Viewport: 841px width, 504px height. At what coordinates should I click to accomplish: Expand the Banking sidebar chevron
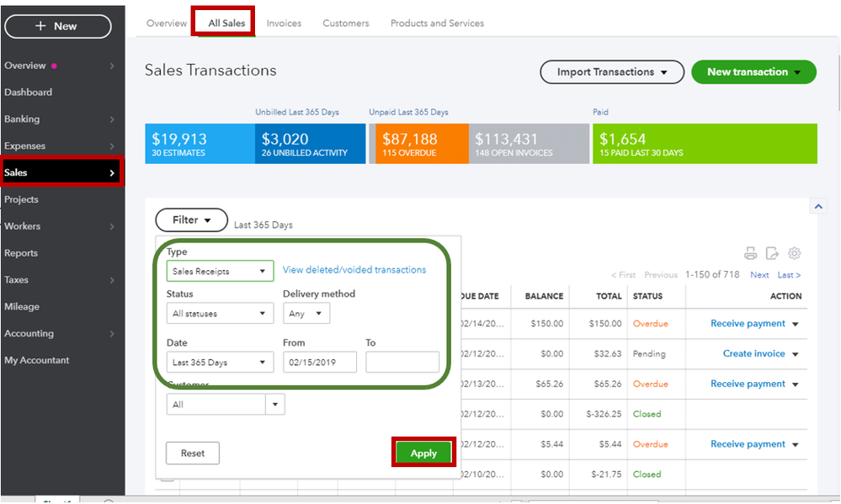112,119
